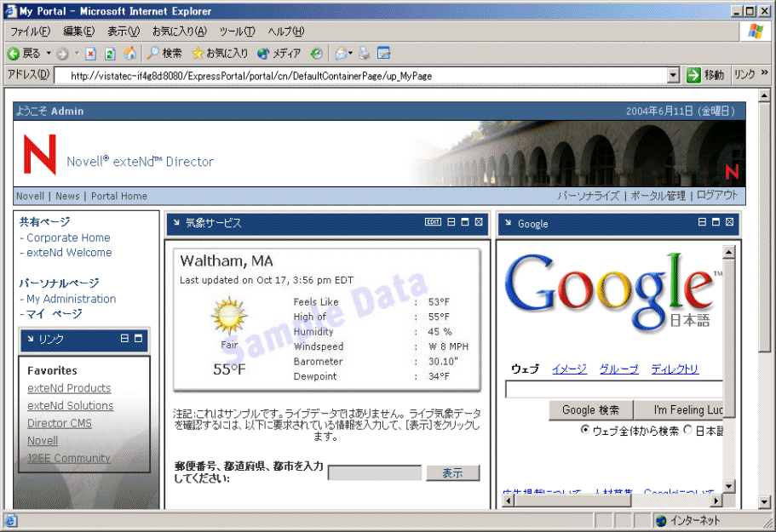Click the Edit page icon in toolbar
Screen dimensions: 776x532
click(x=383, y=53)
